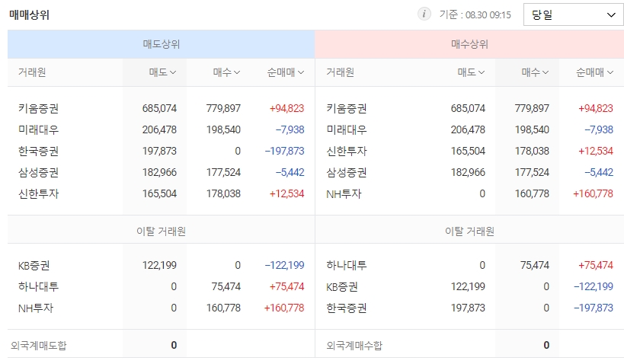Screen dimensions: 624x364
Task: Sort 매도상위 table by 순매매 column
Action: (x=286, y=72)
